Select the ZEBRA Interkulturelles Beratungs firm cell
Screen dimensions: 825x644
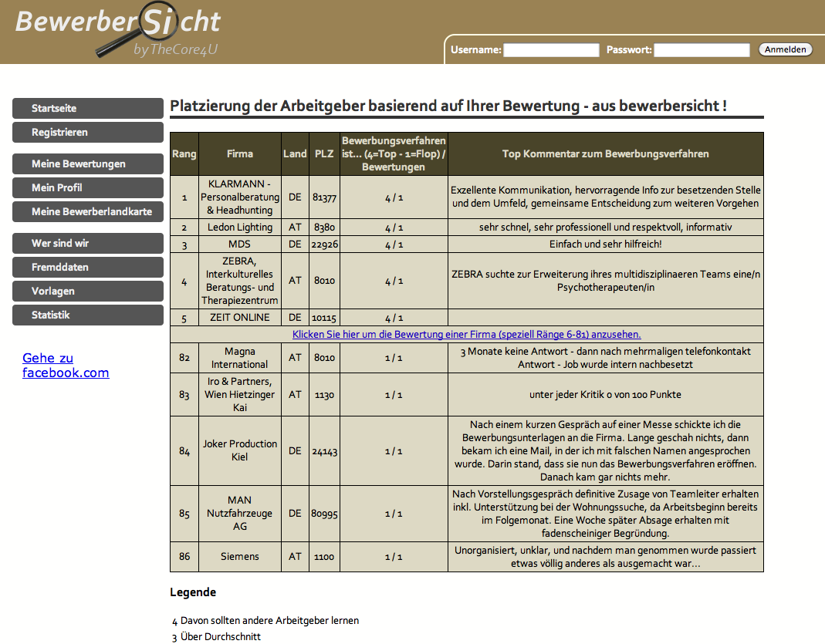pyautogui.click(x=240, y=281)
